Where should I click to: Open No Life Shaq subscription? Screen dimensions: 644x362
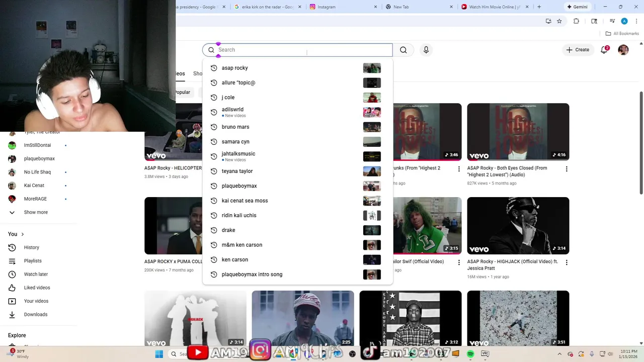(x=38, y=172)
